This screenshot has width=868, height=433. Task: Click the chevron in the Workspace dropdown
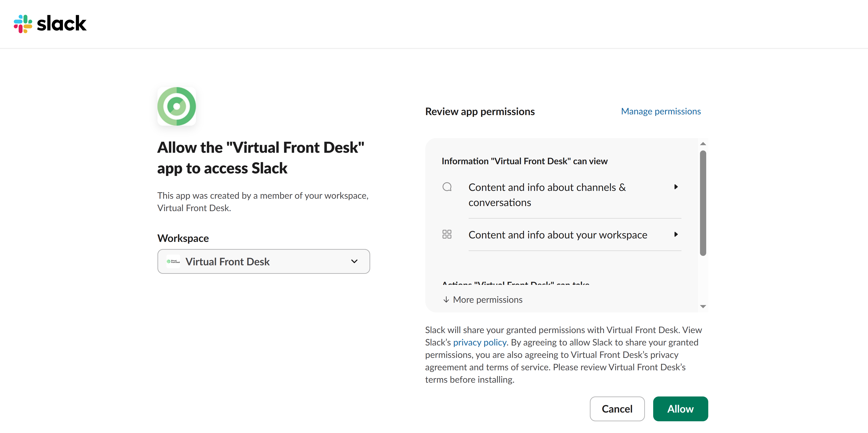point(354,261)
